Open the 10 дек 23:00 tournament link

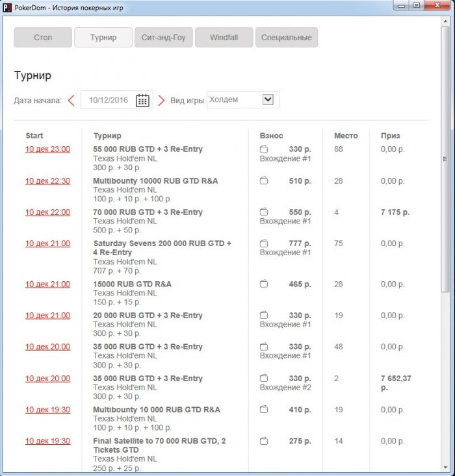point(47,149)
